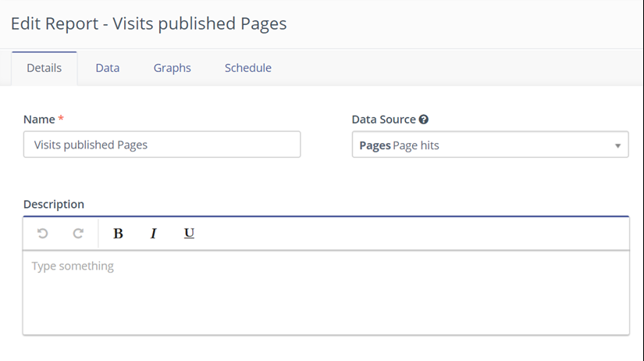Click the Data Source help question-mark icon
The width and height of the screenshot is (644, 361).
coord(424,120)
